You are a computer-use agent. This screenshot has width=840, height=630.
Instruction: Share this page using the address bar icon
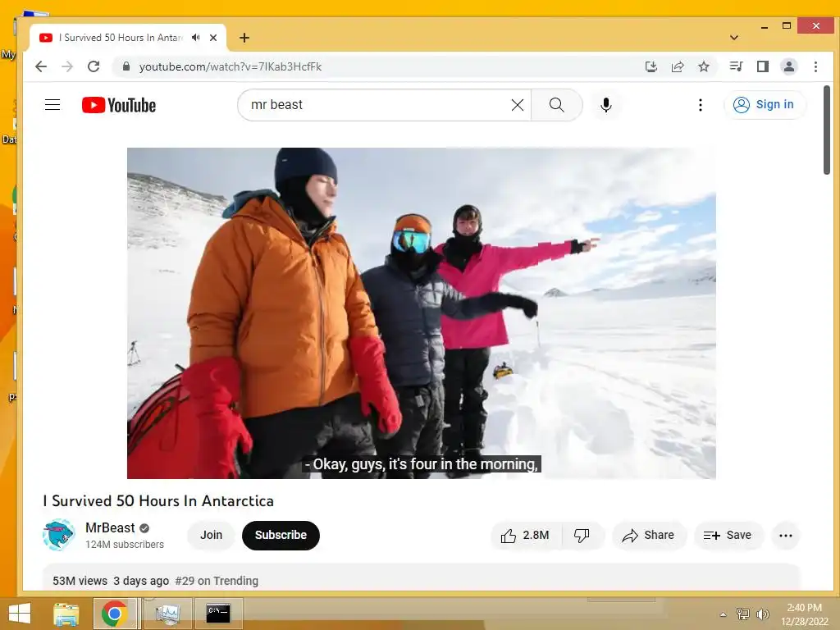[x=678, y=66]
